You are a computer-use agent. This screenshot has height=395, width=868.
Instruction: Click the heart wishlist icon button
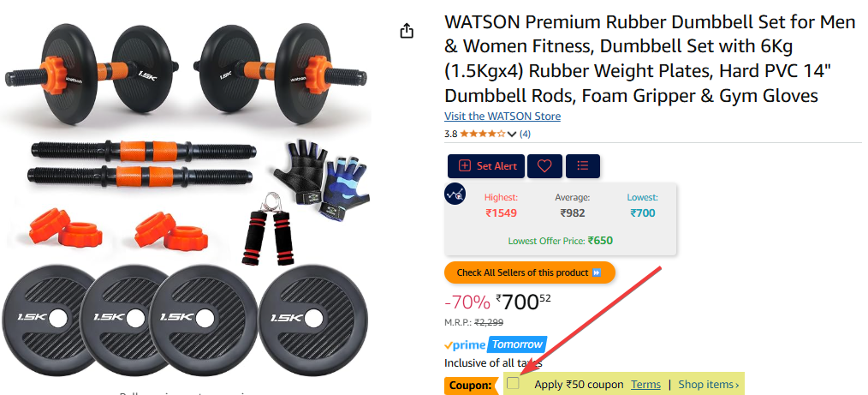coord(544,166)
